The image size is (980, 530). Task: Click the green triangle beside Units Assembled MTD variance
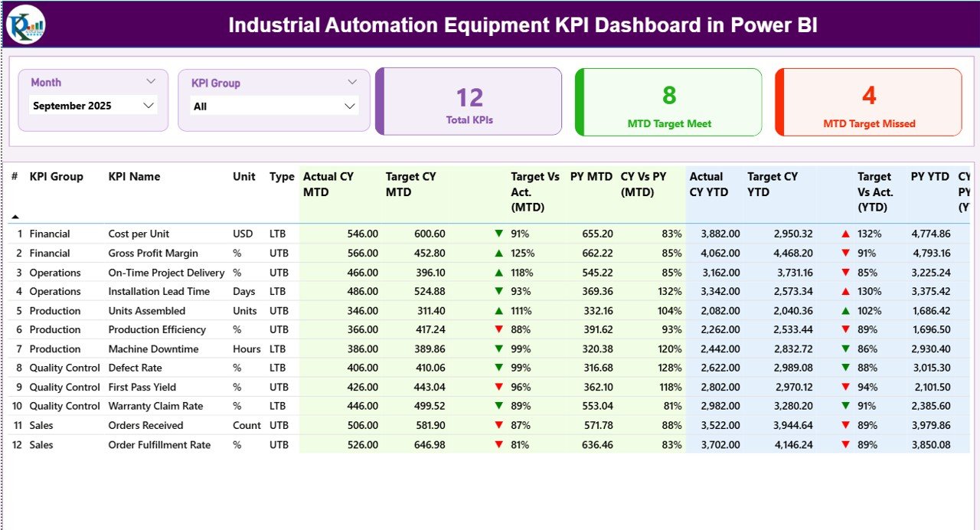(498, 310)
